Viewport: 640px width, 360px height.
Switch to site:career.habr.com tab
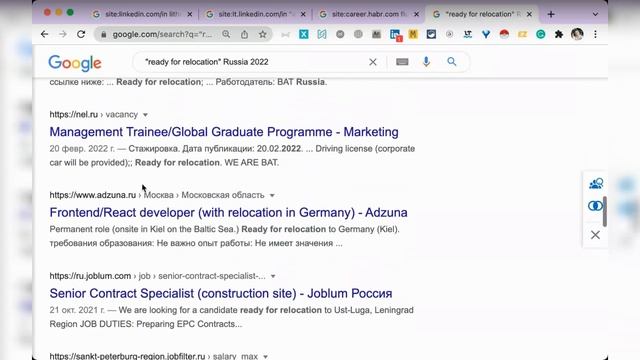(369, 14)
